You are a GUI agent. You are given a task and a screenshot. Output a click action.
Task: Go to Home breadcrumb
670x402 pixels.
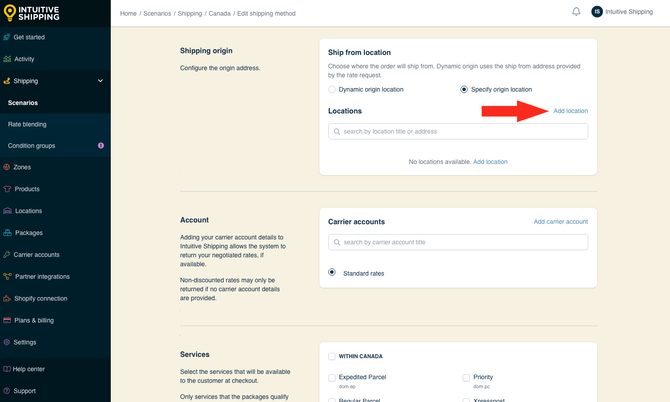(x=128, y=13)
